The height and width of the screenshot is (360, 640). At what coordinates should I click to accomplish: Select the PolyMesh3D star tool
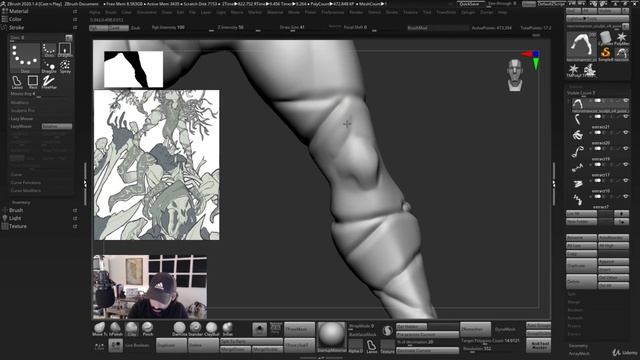click(x=622, y=38)
